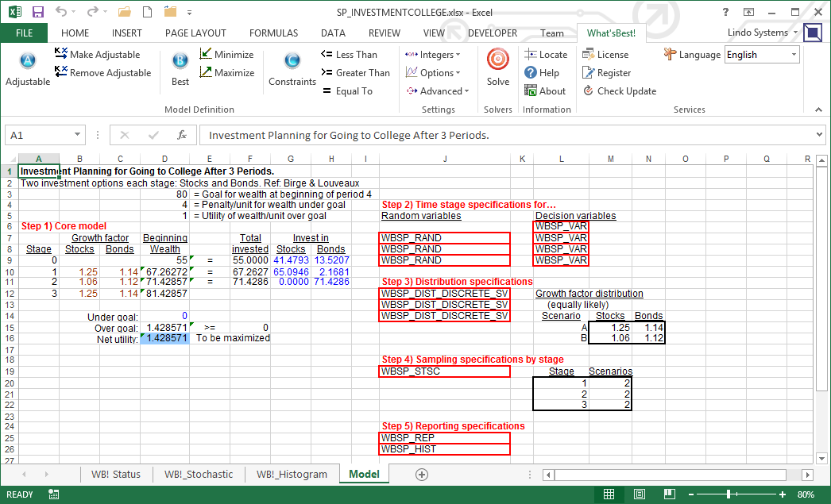Click the vertical scrollbar down arrow

click(x=822, y=459)
